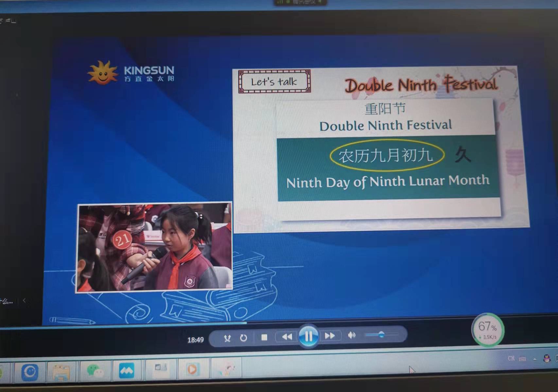The width and height of the screenshot is (558, 392).
Task: Collapse the left side panel chevron
Action: 24,301
